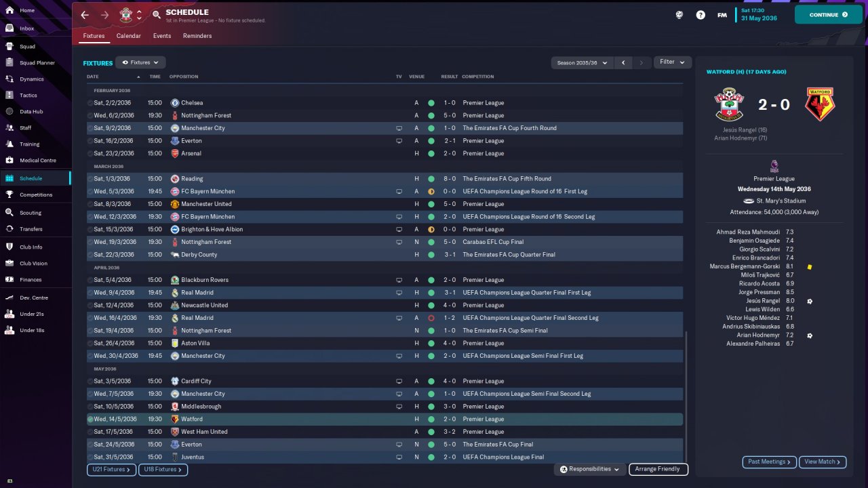The height and width of the screenshot is (488, 868).
Task: Toggle reminder circle for Reading 1/3/2036 fixture
Action: tap(90, 179)
